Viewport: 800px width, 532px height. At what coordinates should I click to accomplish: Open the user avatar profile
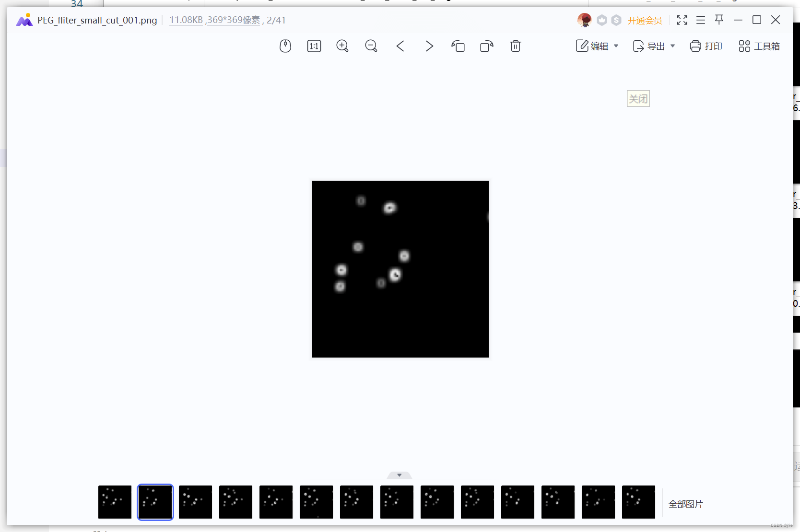tap(584, 20)
